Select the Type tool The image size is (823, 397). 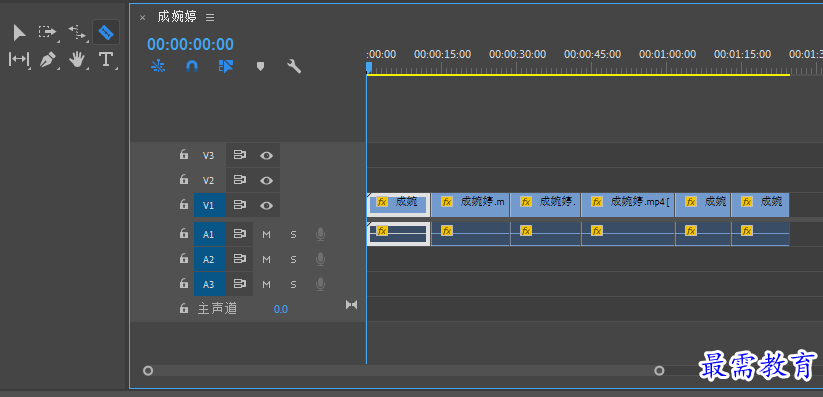[x=106, y=59]
